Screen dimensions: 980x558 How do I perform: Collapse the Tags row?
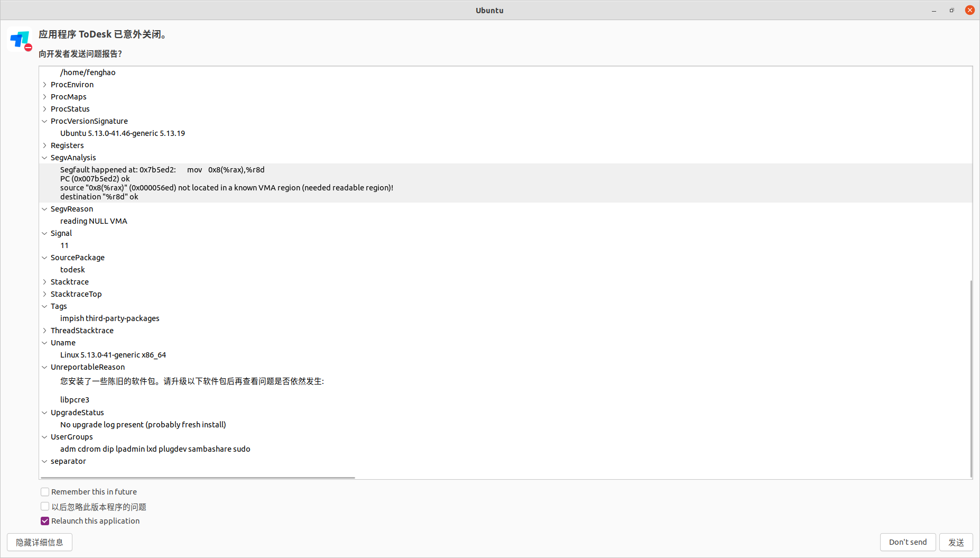(45, 306)
